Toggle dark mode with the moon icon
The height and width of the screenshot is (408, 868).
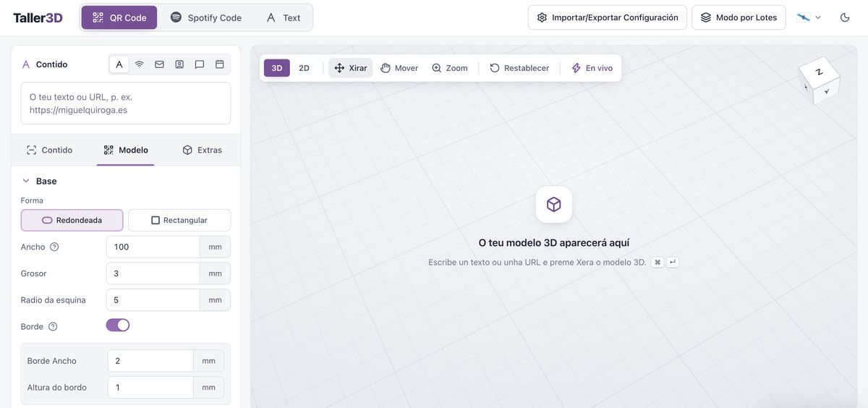[x=845, y=17]
